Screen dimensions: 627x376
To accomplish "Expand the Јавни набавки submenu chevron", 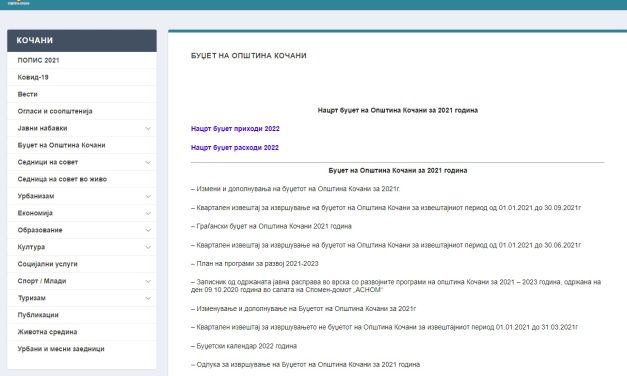I will coord(148,128).
